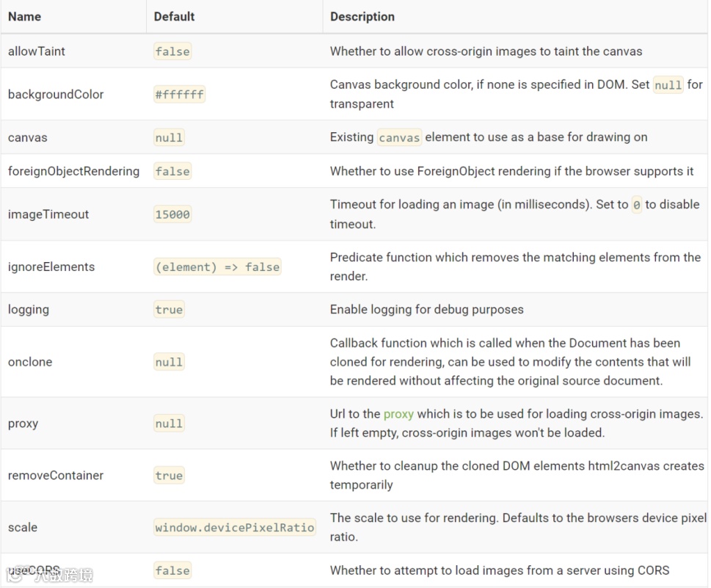The image size is (711, 588).
Task: Click the scale option name
Action: coord(23,527)
